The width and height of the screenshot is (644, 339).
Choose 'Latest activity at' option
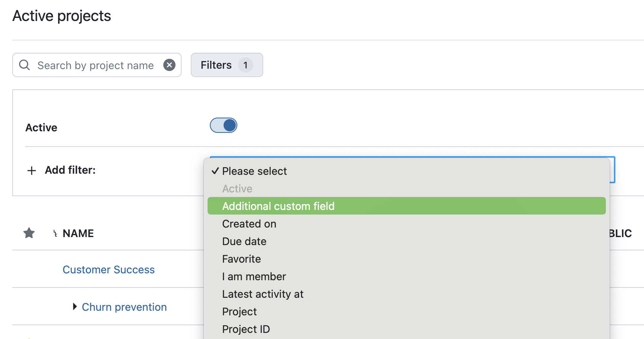point(262,294)
